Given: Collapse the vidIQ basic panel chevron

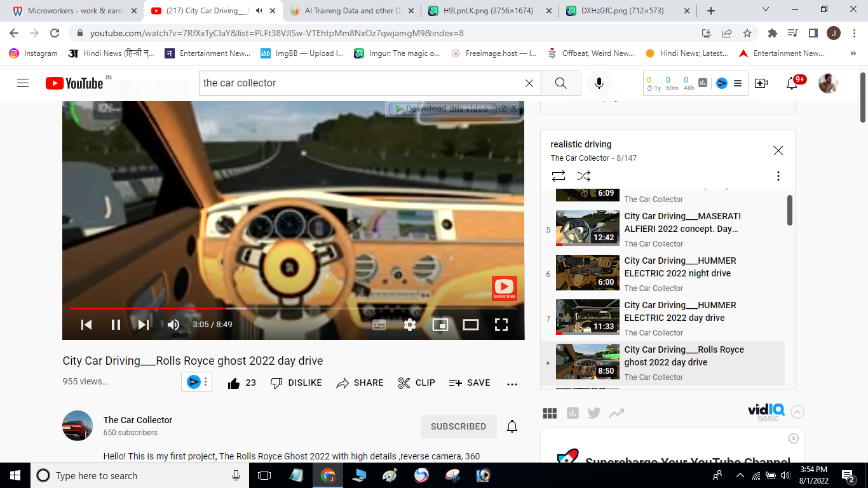Looking at the screenshot, I should (x=797, y=412).
